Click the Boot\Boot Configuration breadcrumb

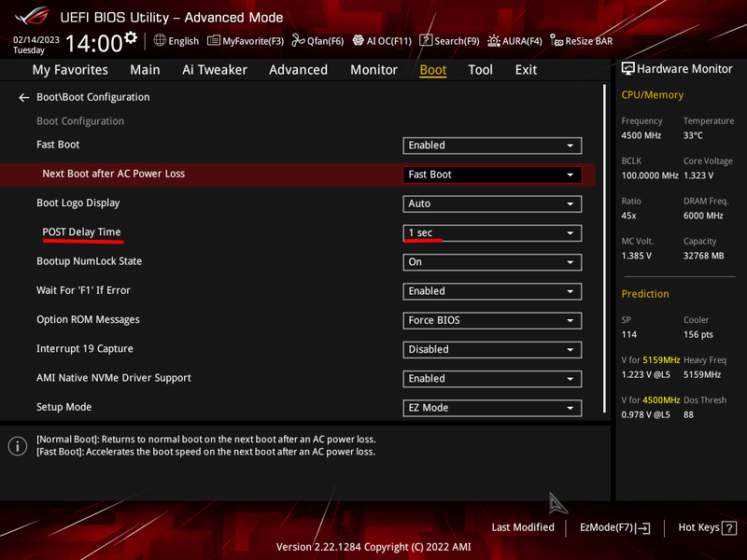[x=92, y=97]
